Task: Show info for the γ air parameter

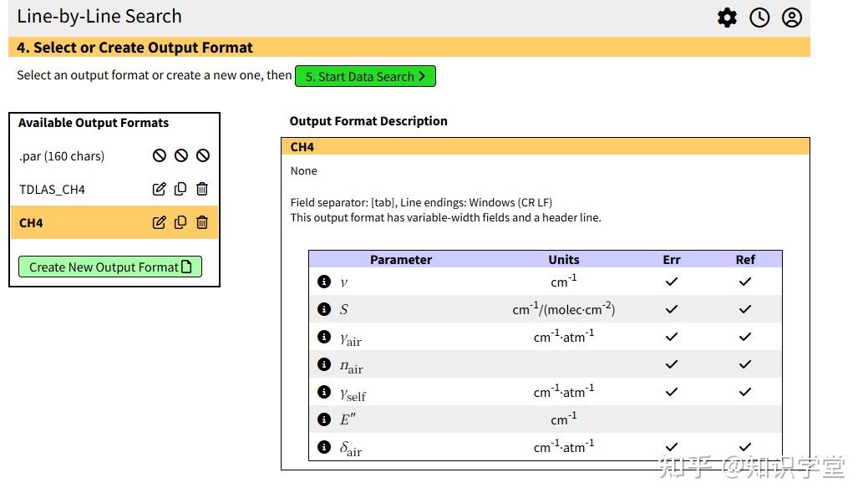Action: click(324, 337)
